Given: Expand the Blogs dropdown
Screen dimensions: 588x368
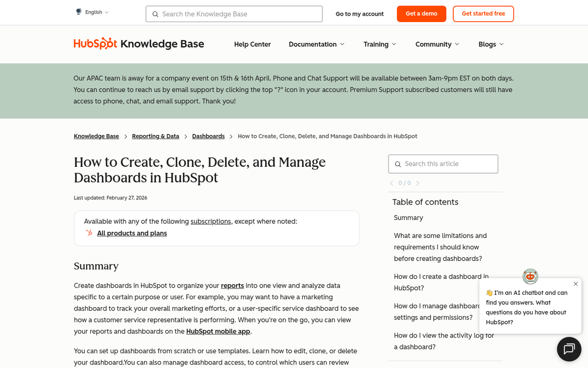Looking at the screenshot, I should (490, 44).
